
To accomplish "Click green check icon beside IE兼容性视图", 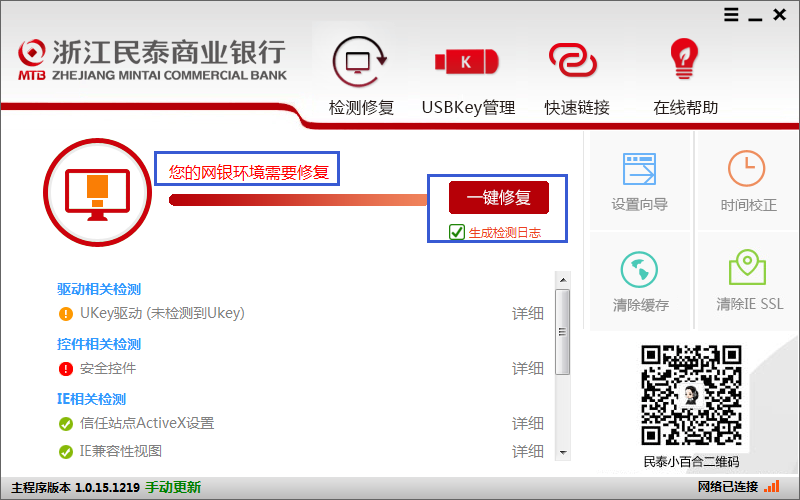I will (66, 452).
